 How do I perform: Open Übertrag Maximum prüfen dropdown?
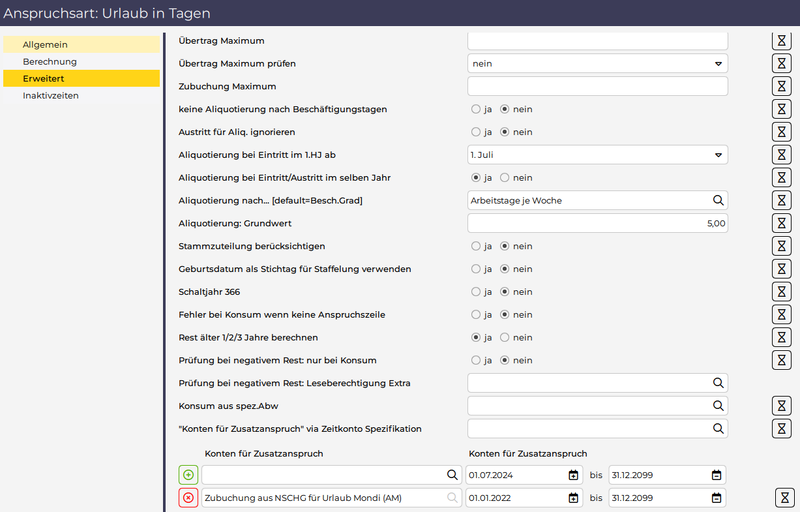(x=597, y=63)
